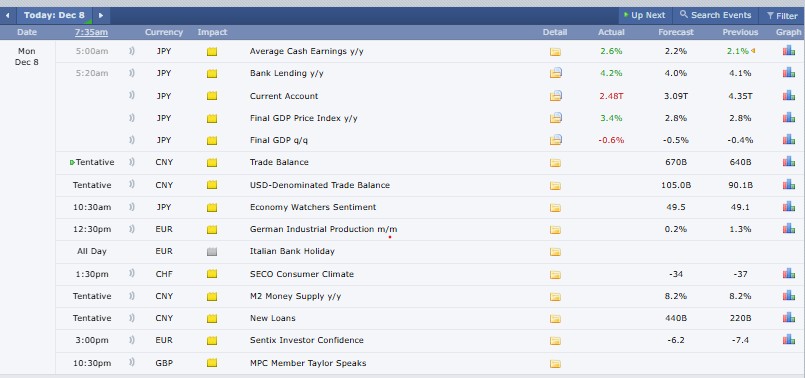Click the -0.6% actual value
The image size is (805, 378).
coord(611,140)
